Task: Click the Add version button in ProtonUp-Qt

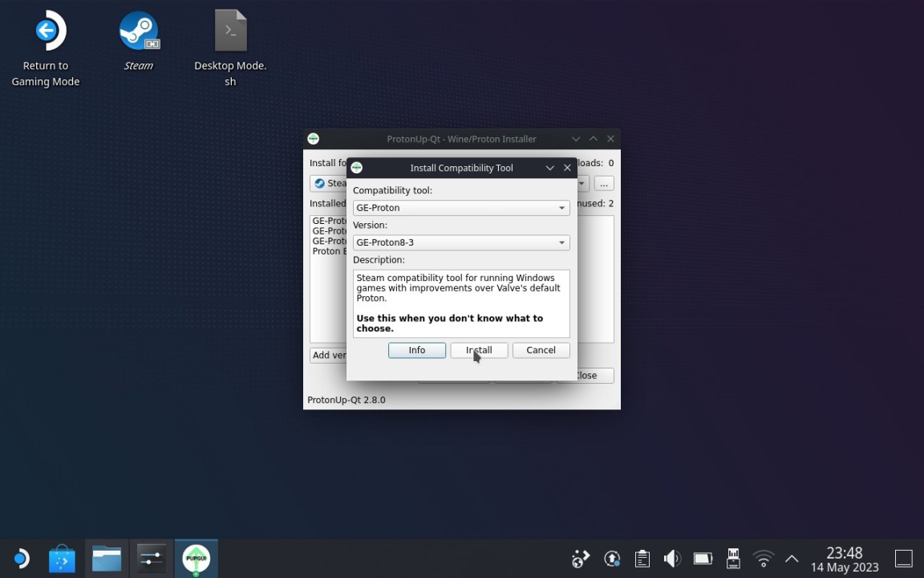Action: pos(328,355)
